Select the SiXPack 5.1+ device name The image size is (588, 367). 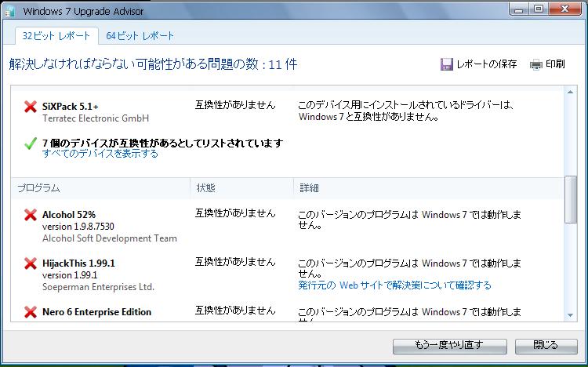click(70, 107)
